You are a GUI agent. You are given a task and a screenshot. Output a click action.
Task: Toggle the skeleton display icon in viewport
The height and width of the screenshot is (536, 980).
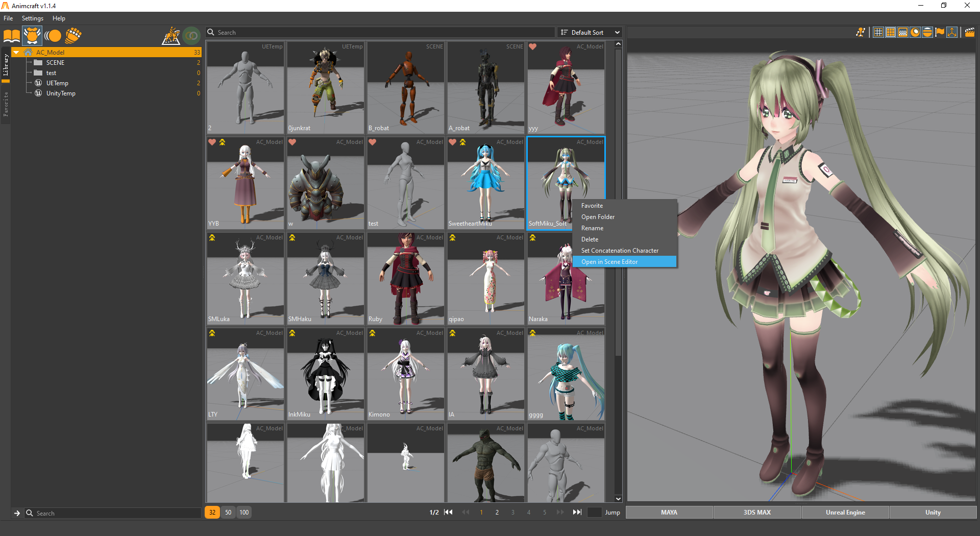click(x=861, y=32)
